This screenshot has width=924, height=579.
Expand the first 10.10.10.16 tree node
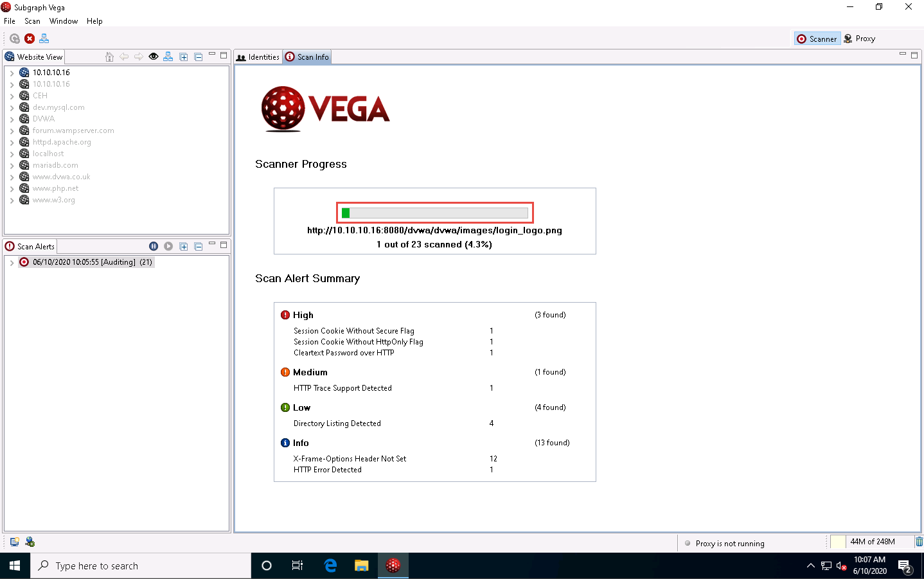pos(12,73)
